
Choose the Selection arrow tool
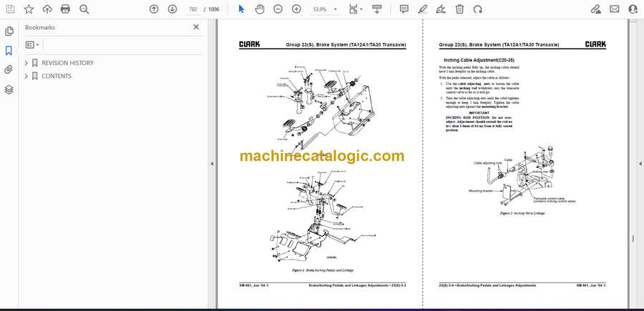pyautogui.click(x=242, y=9)
